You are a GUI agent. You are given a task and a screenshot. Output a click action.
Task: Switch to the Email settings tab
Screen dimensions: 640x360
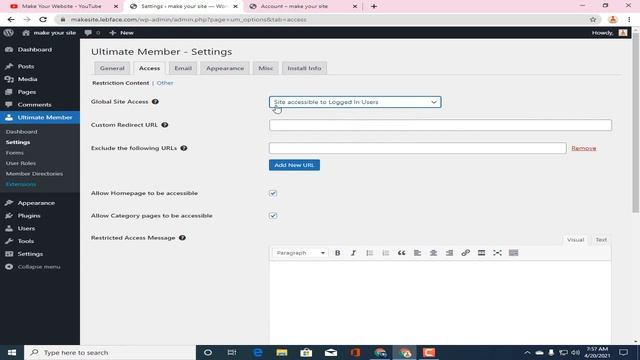click(183, 68)
